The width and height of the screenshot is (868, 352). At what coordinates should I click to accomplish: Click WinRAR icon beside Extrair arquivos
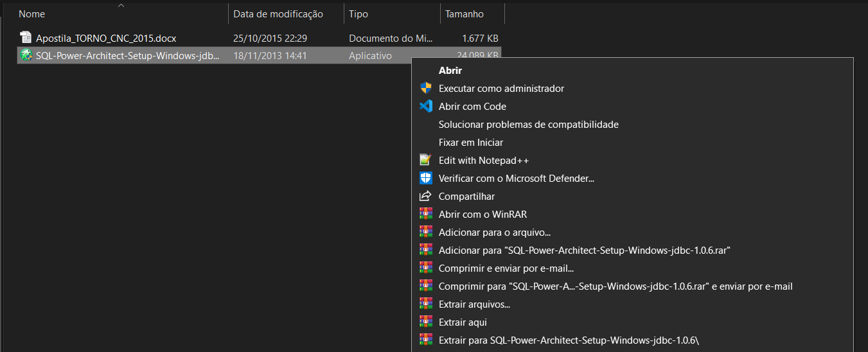tap(425, 304)
